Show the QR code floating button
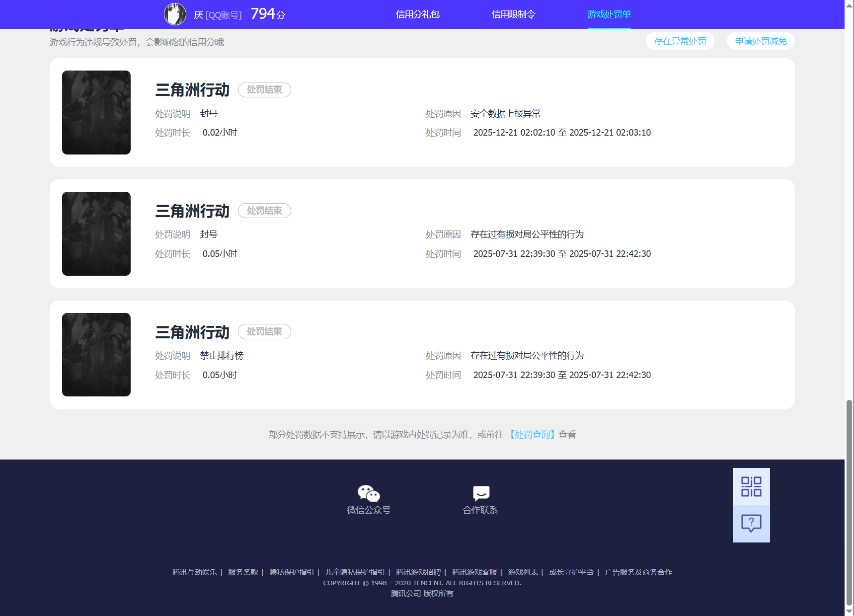 click(x=751, y=487)
